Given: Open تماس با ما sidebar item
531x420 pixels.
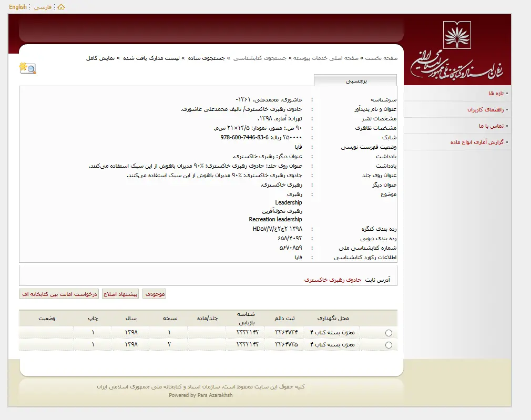Looking at the screenshot, I should tap(491, 126).
